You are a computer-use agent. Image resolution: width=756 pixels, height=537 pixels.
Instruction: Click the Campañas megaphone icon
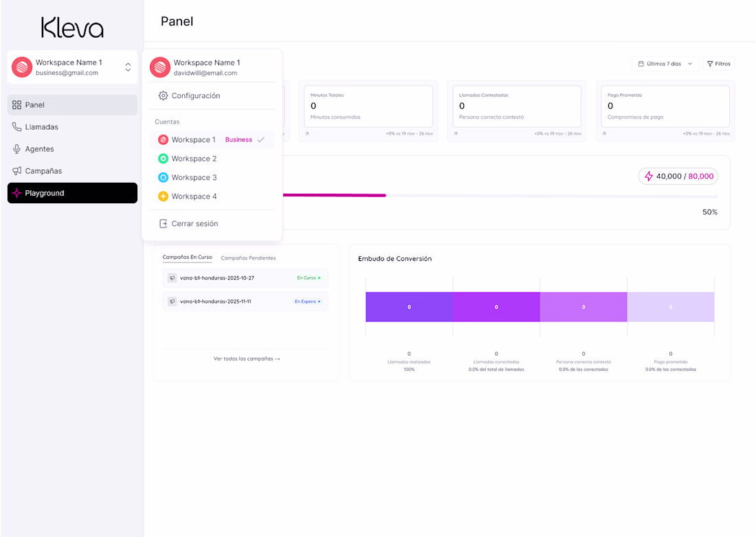click(17, 171)
